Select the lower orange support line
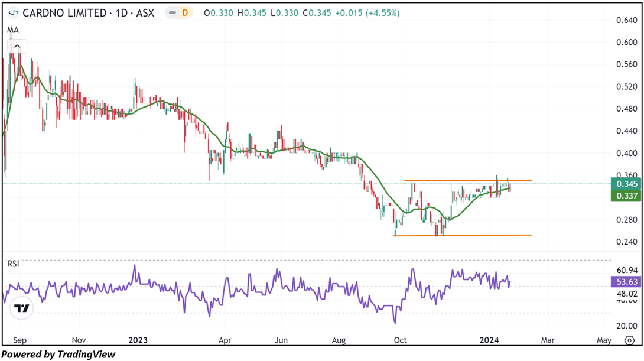 pos(467,235)
